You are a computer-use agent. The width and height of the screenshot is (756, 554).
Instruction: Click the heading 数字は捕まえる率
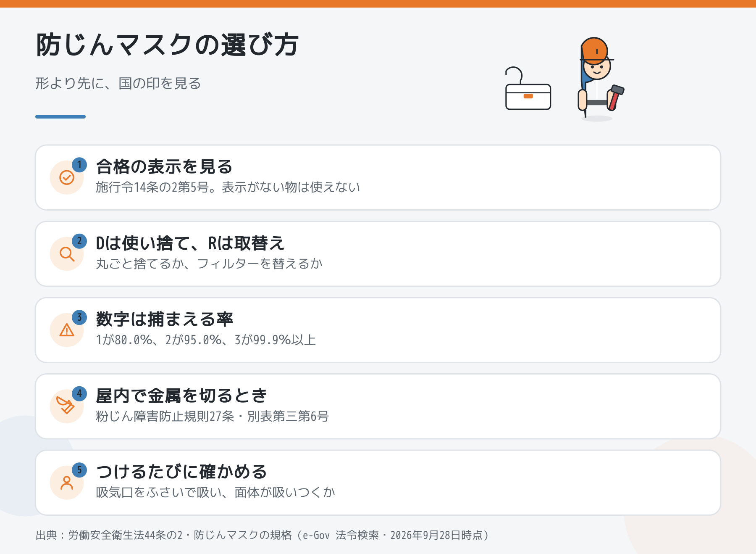click(x=164, y=319)
